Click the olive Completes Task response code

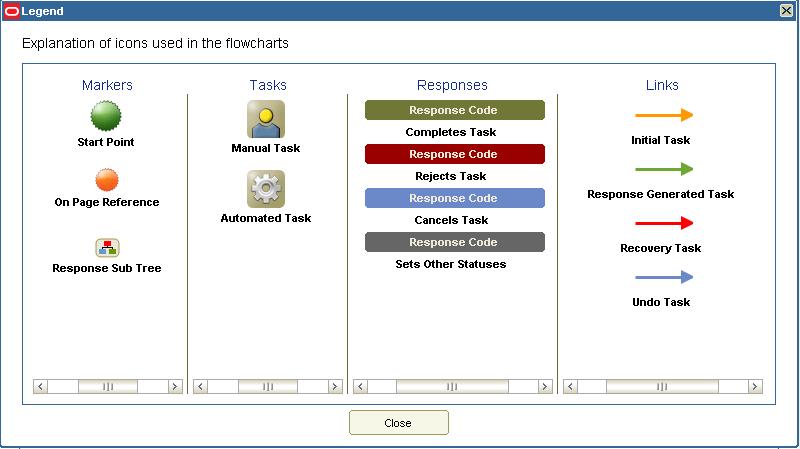pos(455,110)
